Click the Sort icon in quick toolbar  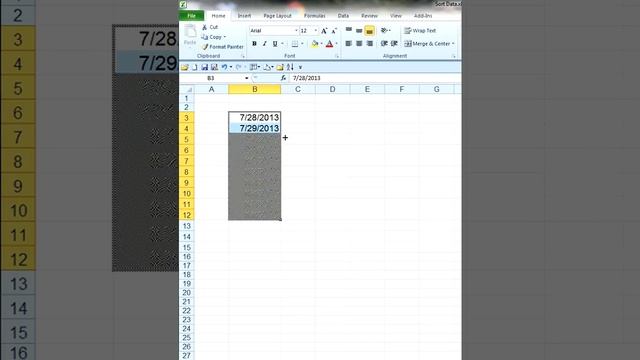tap(290, 67)
